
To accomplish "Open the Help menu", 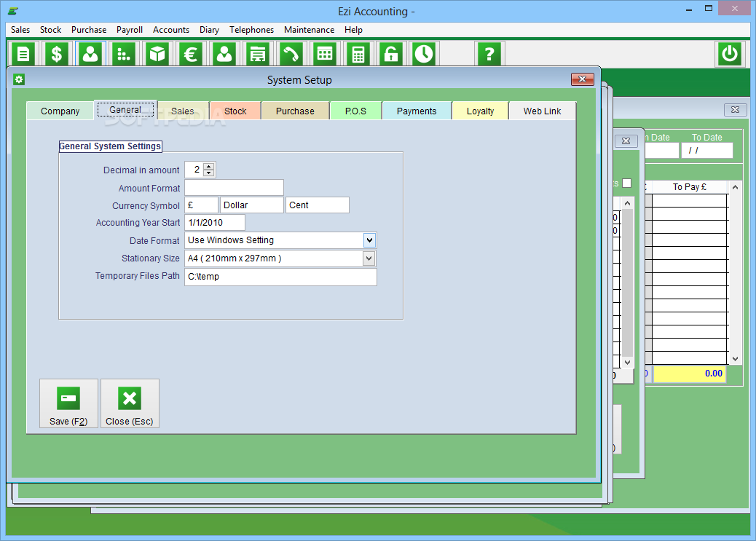I will pos(353,30).
